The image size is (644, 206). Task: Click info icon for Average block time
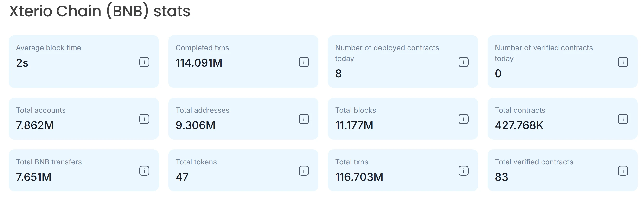(144, 62)
